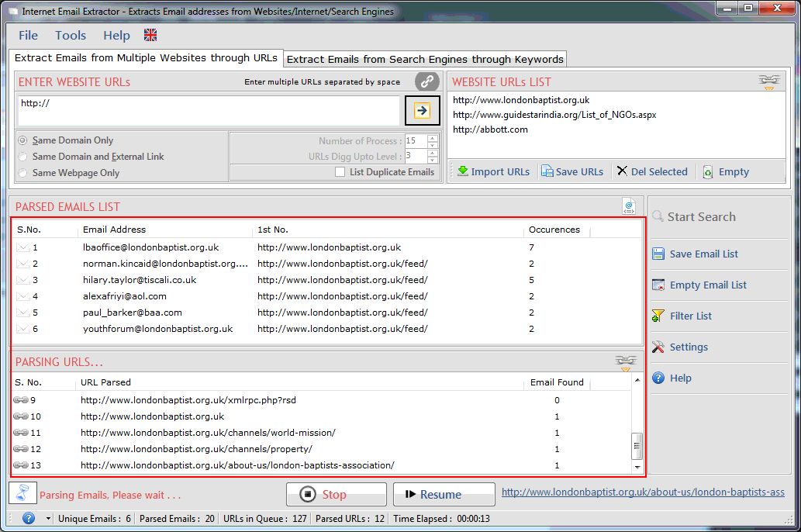The width and height of the screenshot is (801, 532).
Task: Click envelope icon of hilary.taylor email row
Action: (22, 280)
